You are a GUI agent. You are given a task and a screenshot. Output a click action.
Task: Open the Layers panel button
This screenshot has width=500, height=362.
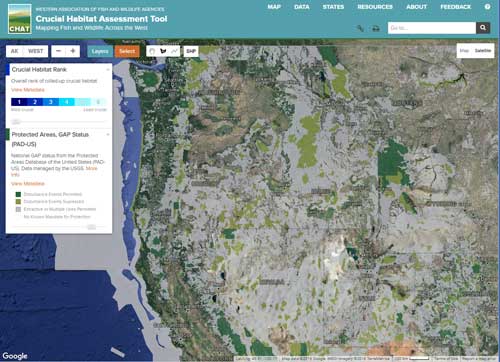click(x=100, y=51)
